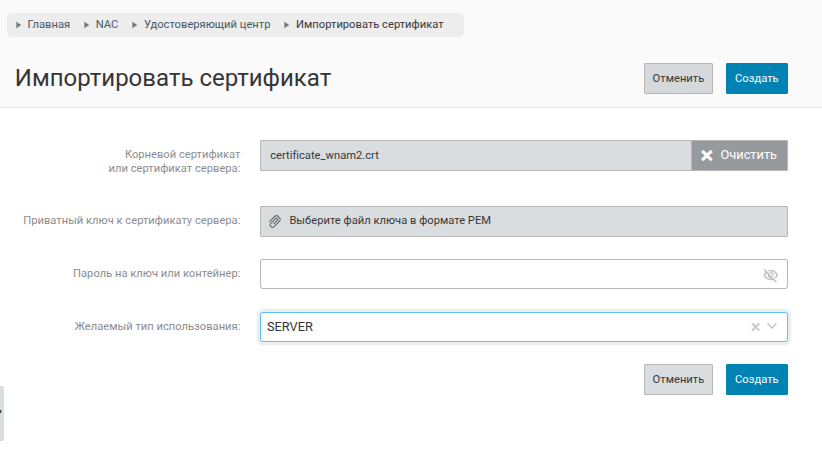Toggle password visibility eye icon
This screenshot has height=454, width=822.
click(x=769, y=274)
